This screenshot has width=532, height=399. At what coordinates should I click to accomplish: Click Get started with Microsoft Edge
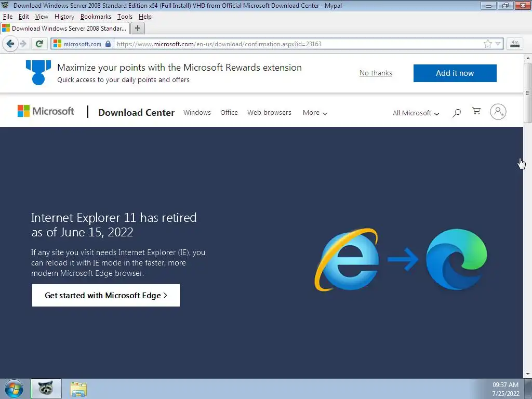pos(106,295)
